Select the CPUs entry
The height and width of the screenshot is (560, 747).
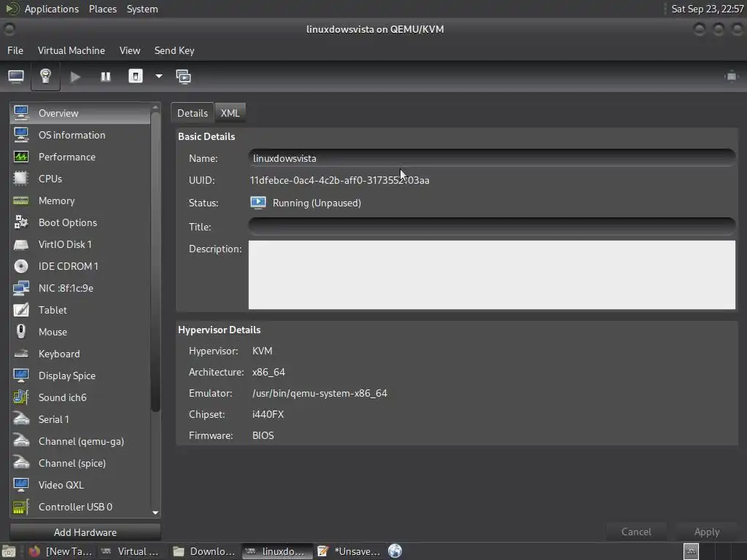(80, 179)
